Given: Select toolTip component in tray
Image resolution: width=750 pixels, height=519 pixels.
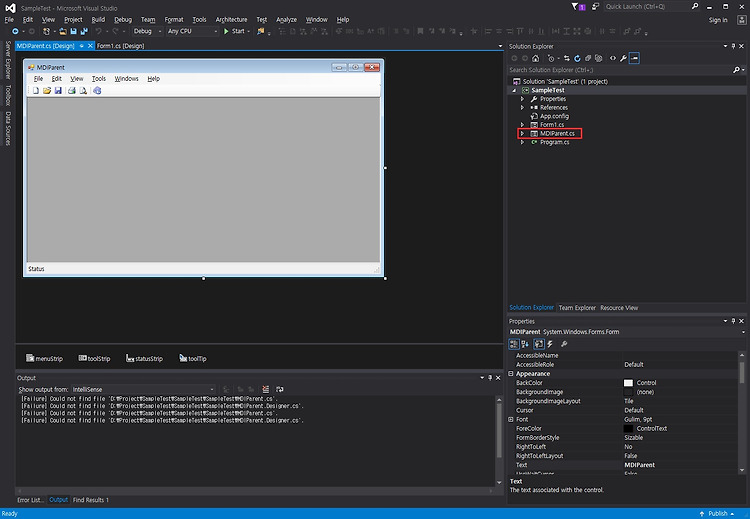Looking at the screenshot, I should (x=193, y=358).
